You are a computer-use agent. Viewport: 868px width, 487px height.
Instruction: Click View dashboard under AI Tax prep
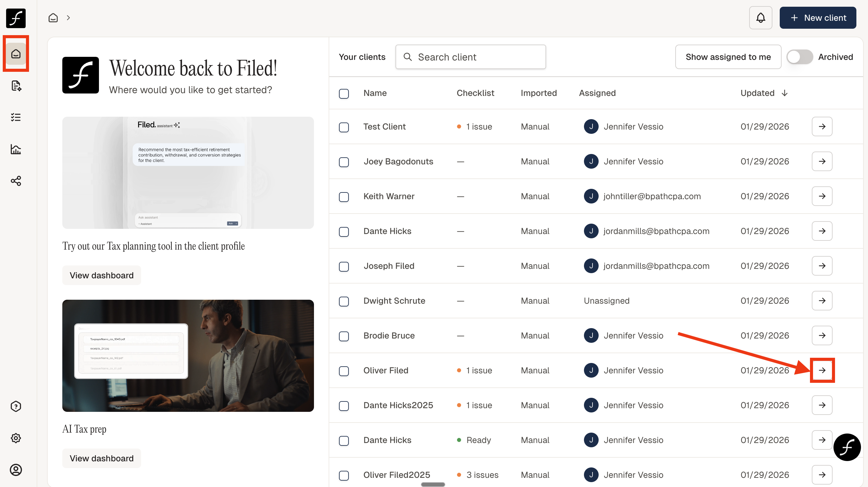point(101,458)
